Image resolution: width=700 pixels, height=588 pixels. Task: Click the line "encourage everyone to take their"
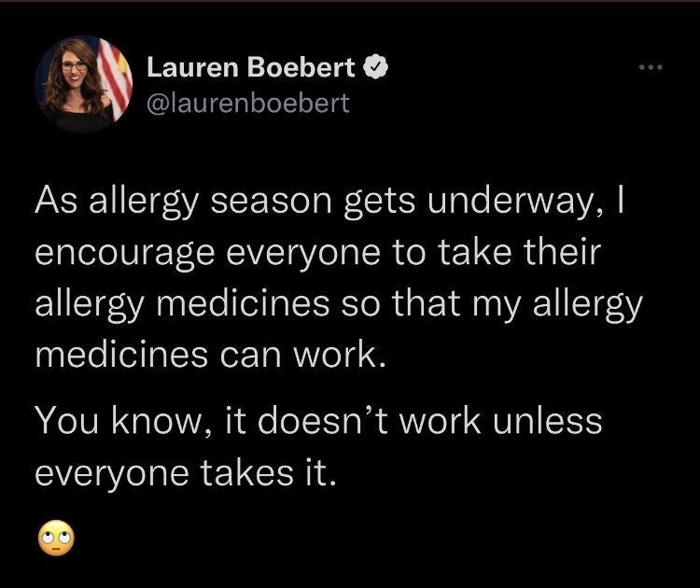point(318,253)
